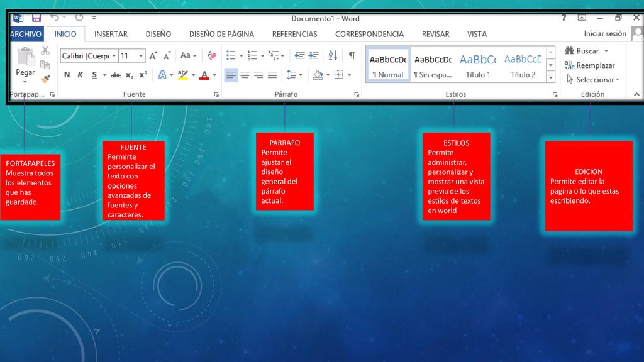This screenshot has height=362, width=644.
Task: Decrease font size with the shrink icon
Action: (x=167, y=56)
